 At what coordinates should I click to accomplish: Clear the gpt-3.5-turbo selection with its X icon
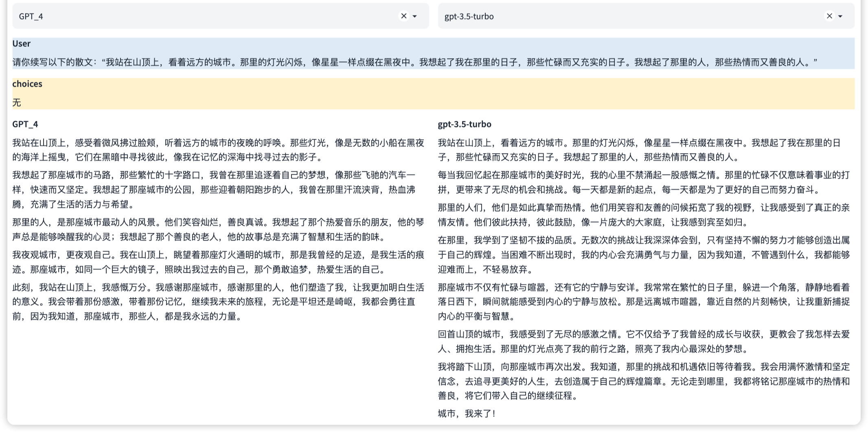(829, 16)
